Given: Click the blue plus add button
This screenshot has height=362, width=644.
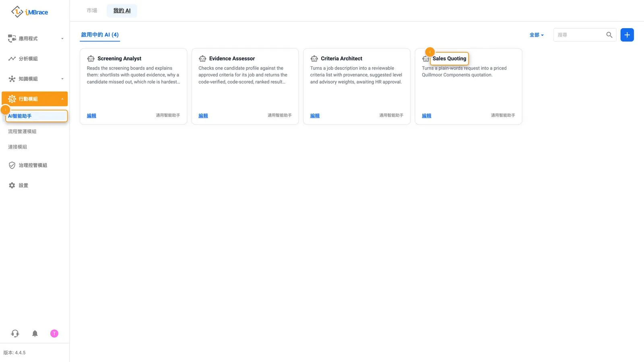Looking at the screenshot, I should click(x=627, y=35).
